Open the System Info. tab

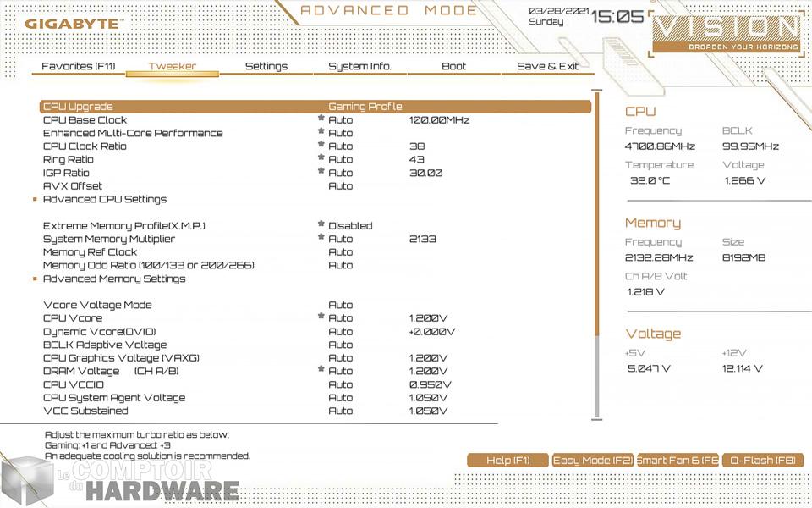pyautogui.click(x=359, y=66)
